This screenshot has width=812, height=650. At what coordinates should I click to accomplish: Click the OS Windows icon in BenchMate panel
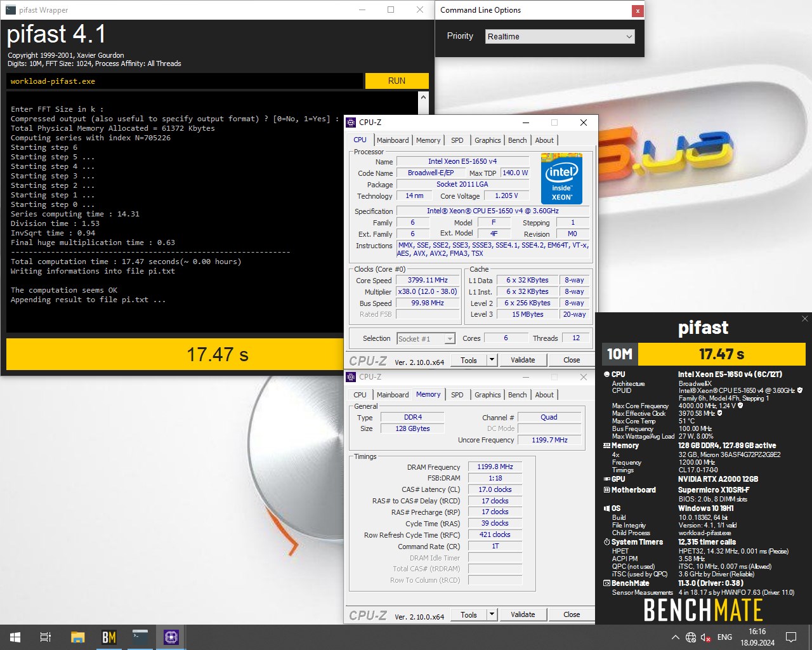tap(606, 508)
